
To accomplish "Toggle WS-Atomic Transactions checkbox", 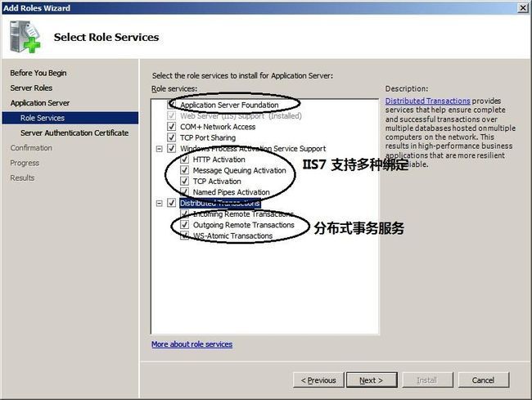I will coord(185,236).
